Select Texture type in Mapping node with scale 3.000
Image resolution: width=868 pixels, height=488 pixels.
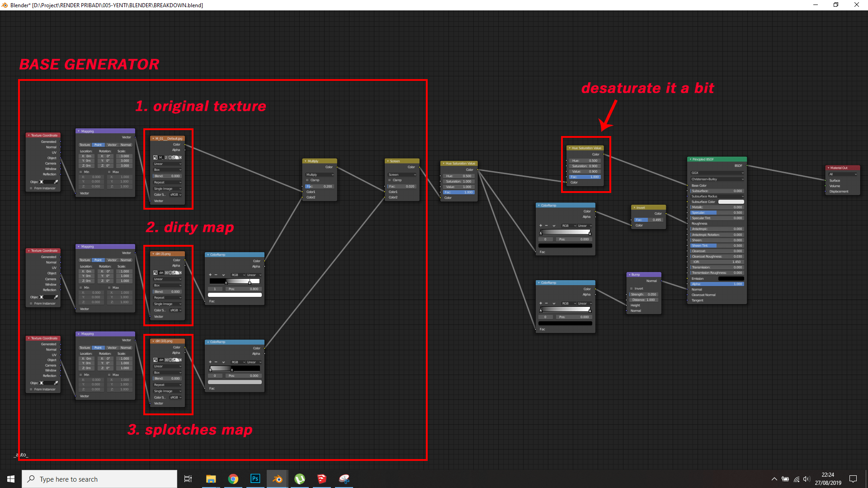click(x=85, y=145)
